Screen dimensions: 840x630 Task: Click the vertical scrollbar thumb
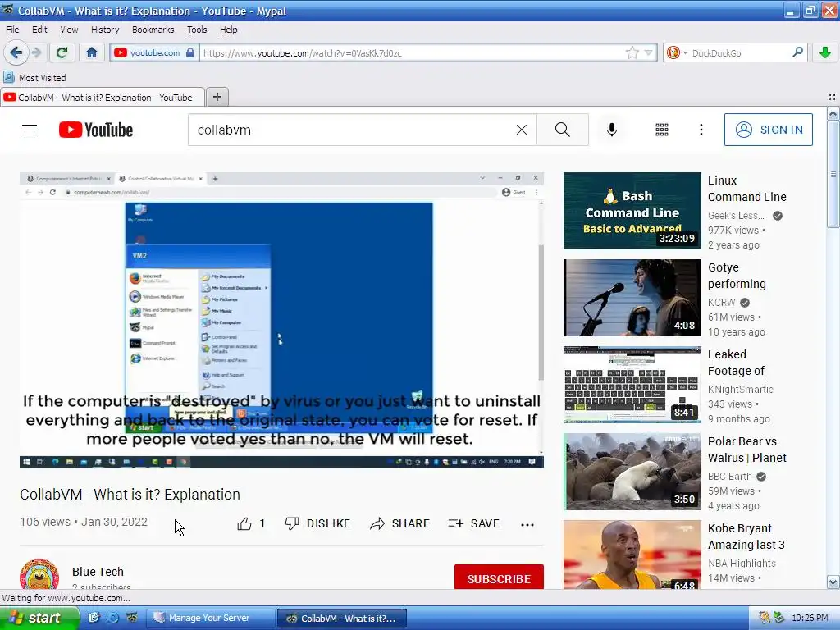[x=833, y=174]
